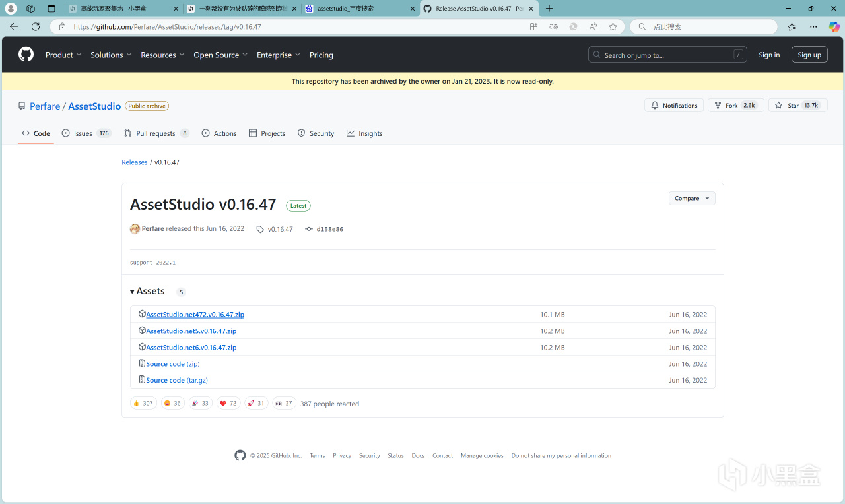The width and height of the screenshot is (845, 504).
Task: Click the GitHub footer logo
Action: pyautogui.click(x=240, y=455)
